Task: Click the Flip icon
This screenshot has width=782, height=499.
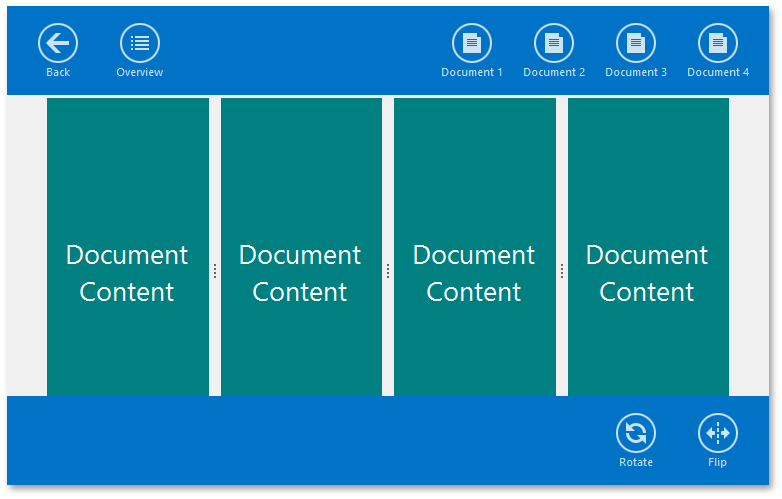Action: 718,433
